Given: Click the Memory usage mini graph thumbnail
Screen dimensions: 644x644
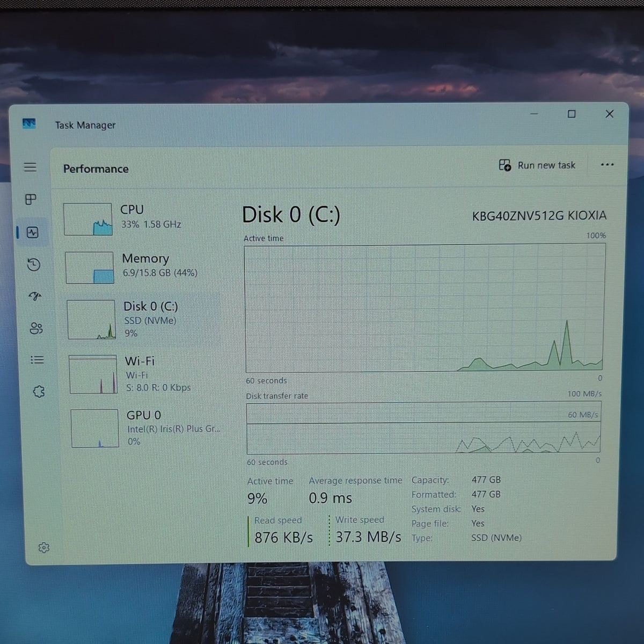Looking at the screenshot, I should pyautogui.click(x=90, y=267).
